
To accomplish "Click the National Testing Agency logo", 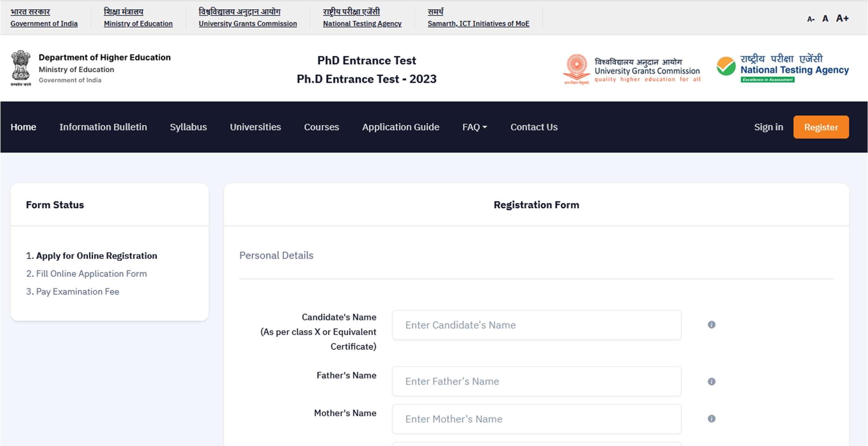I will (x=782, y=69).
